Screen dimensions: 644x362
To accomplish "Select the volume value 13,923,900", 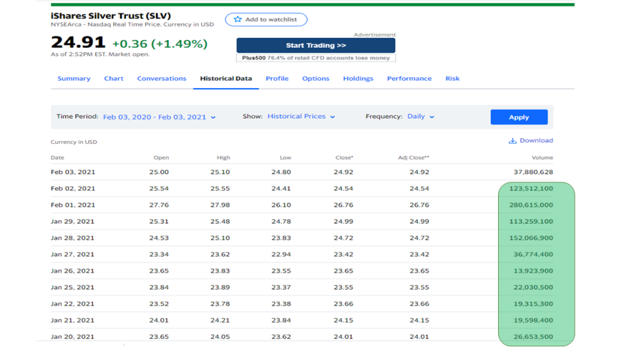I will pos(533,271).
